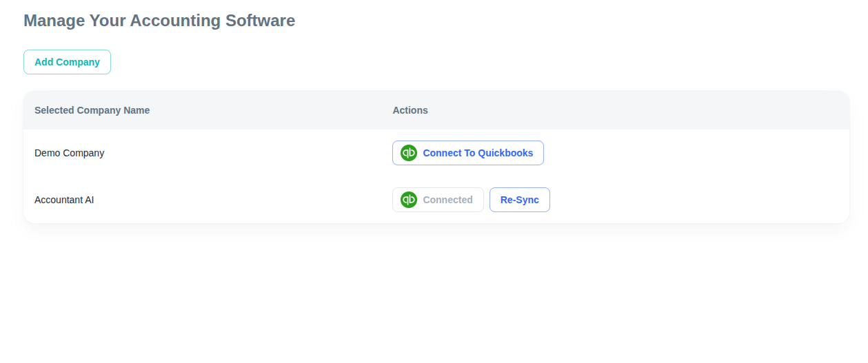Click the green QuickBooks logo in Connected button

[409, 200]
